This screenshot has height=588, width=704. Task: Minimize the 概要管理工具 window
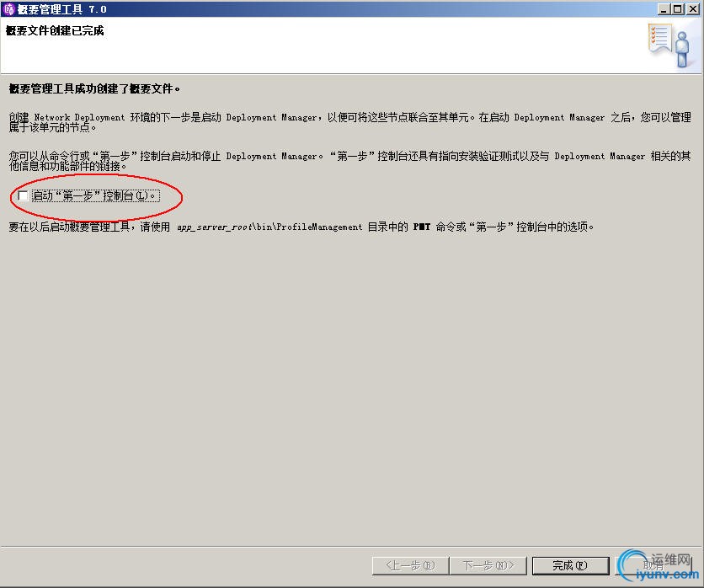tap(664, 9)
